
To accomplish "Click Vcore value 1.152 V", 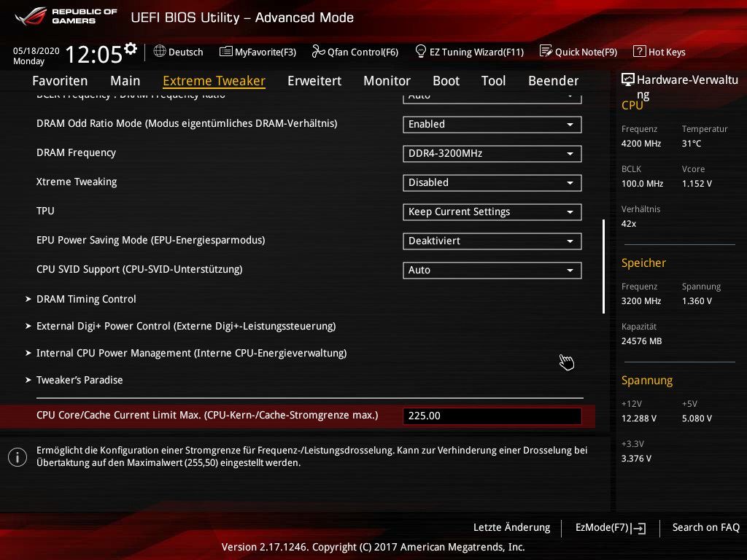I will [x=697, y=183].
